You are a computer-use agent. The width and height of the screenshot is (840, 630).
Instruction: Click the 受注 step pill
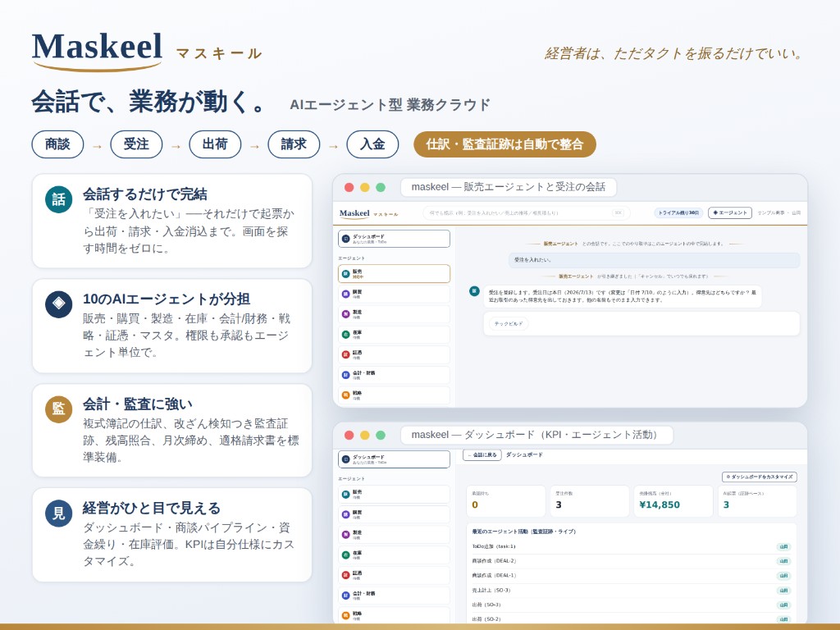point(137,144)
